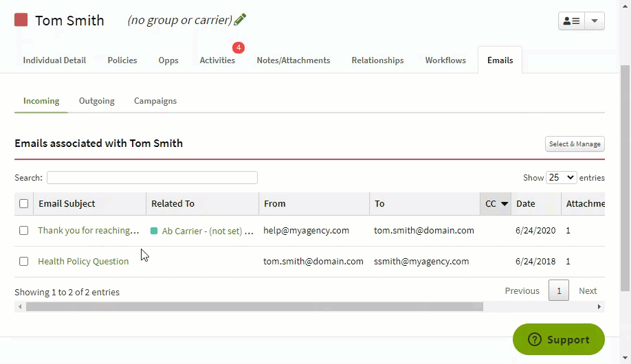The image size is (631, 364).
Task: Open 'Thank you for reaching...' email link
Action: tap(89, 231)
